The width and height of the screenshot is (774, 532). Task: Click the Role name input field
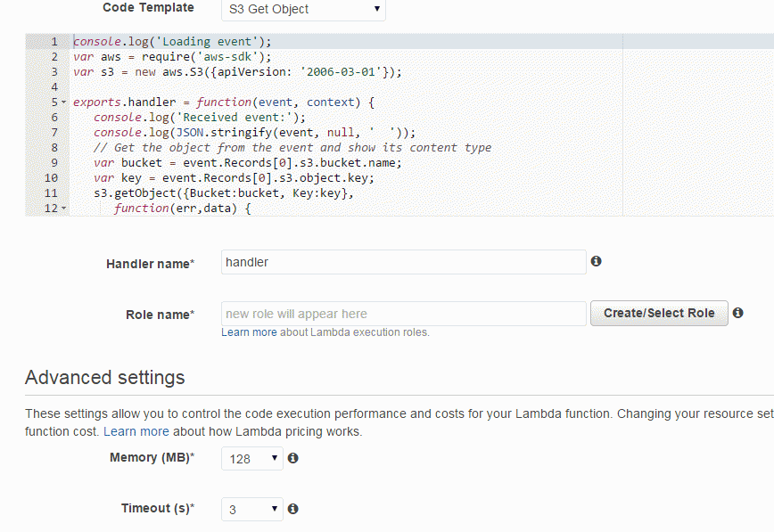403,314
